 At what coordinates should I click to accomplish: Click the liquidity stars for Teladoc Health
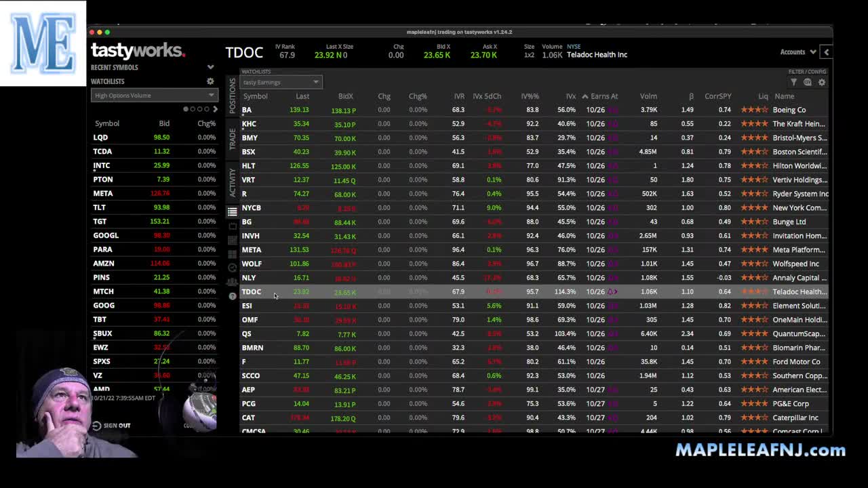[754, 291]
